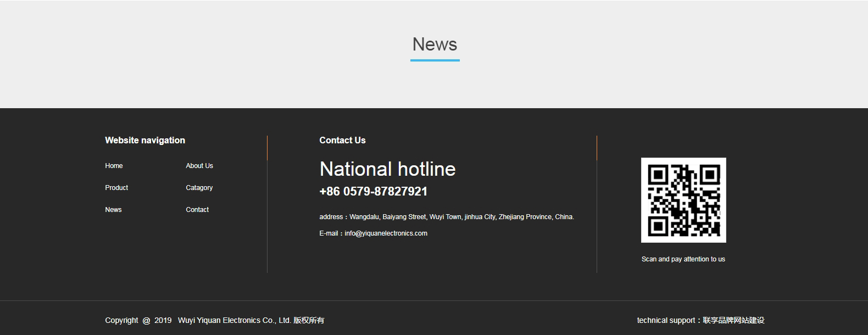Viewport: 868px width, 335px height.
Task: Click the phone number +86 0579-87827921
Action: 373,192
